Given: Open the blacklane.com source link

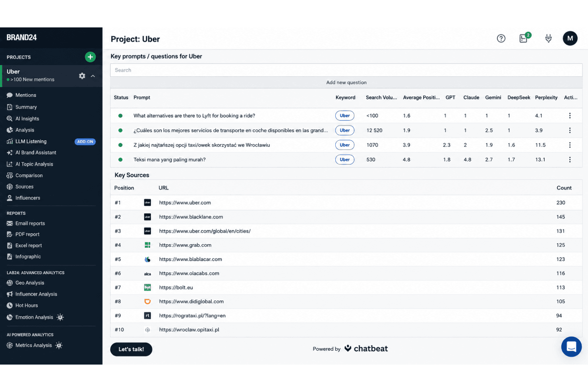Looking at the screenshot, I should tap(191, 217).
